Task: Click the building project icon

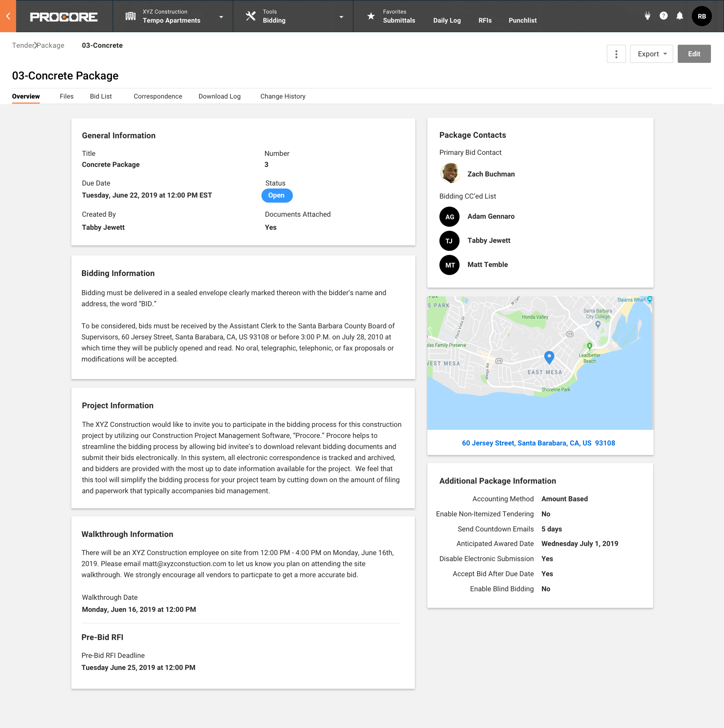Action: [130, 16]
